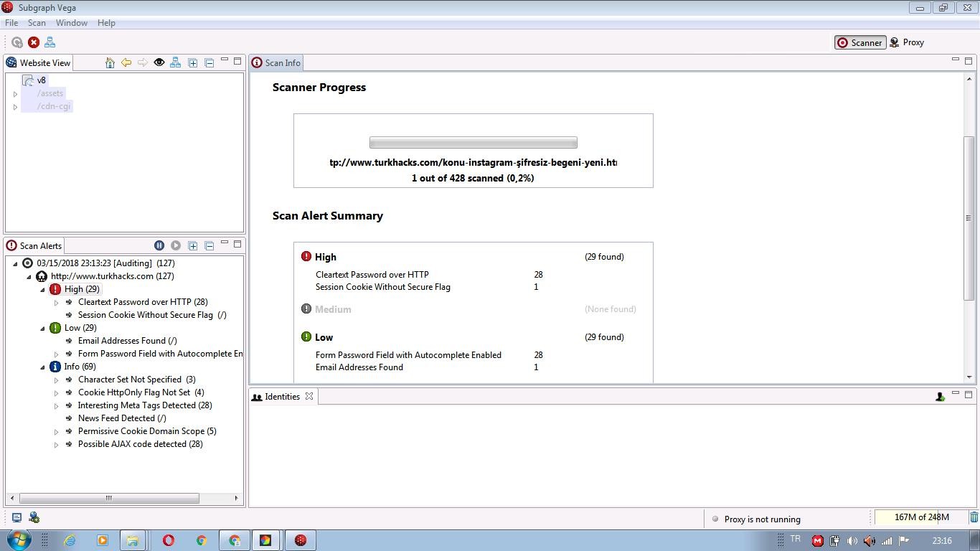Expand Cookie HttpOnly Flag Not Set (4)

pos(56,392)
